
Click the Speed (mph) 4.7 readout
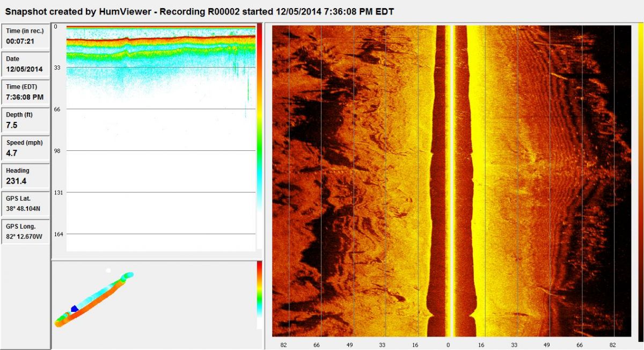pos(25,148)
